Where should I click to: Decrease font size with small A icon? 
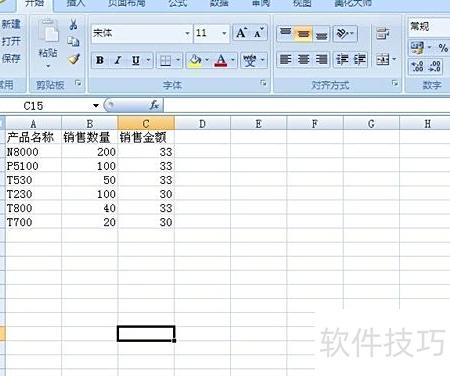pyautogui.click(x=258, y=33)
